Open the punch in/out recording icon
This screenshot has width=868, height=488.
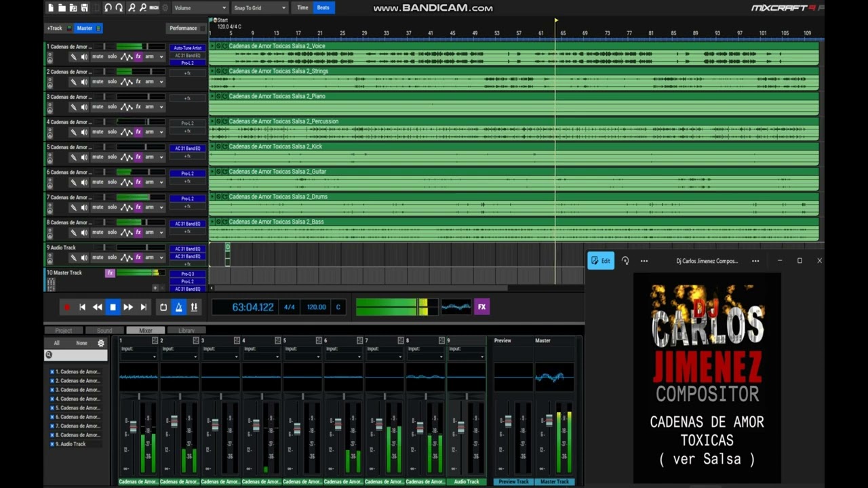194,307
